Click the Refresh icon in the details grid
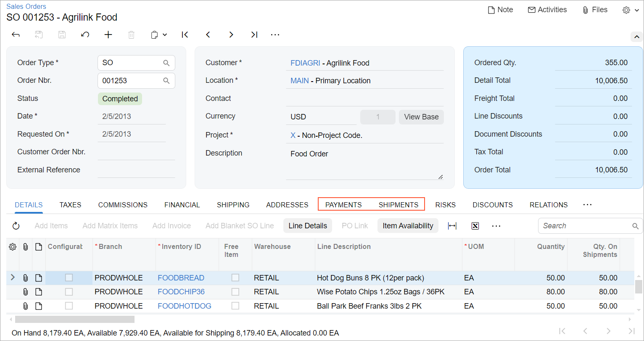The width and height of the screenshot is (644, 341). [x=16, y=226]
